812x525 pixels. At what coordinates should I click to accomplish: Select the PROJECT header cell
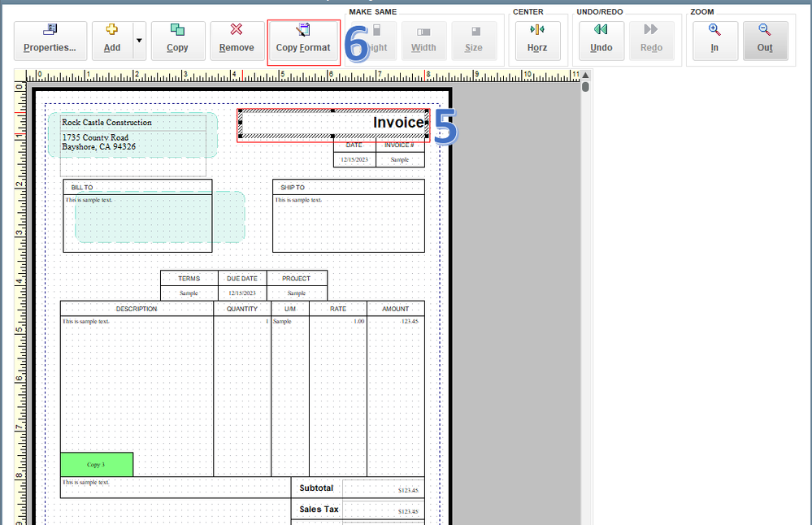(x=296, y=279)
